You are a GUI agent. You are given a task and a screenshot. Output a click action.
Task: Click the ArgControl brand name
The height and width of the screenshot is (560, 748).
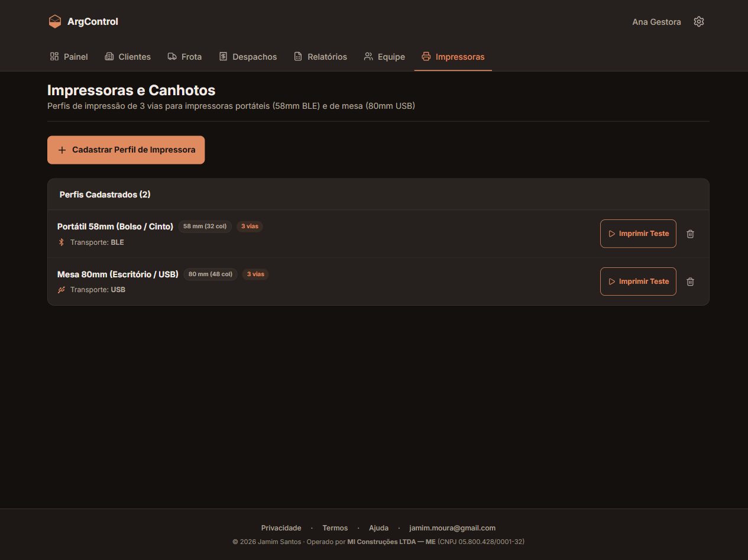pos(93,22)
